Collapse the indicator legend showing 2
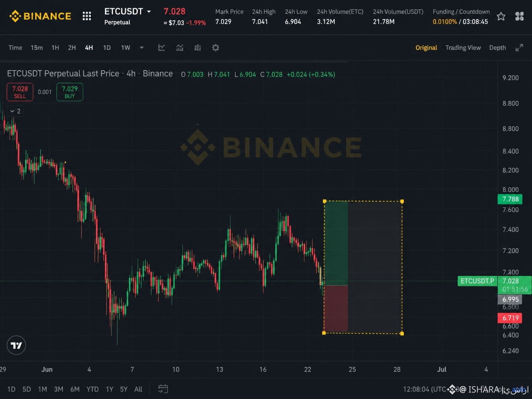 15,111
